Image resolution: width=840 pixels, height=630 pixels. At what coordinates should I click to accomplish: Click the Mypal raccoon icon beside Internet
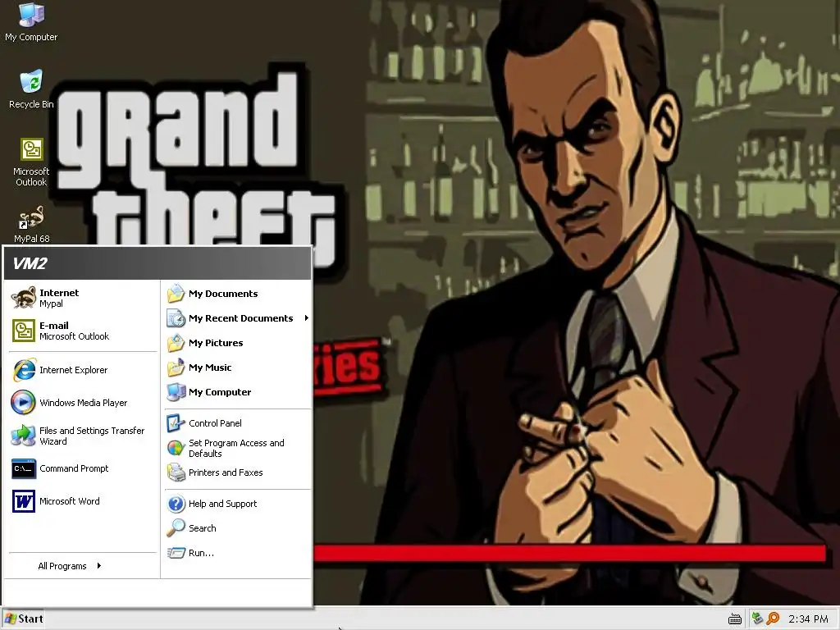tap(24, 298)
